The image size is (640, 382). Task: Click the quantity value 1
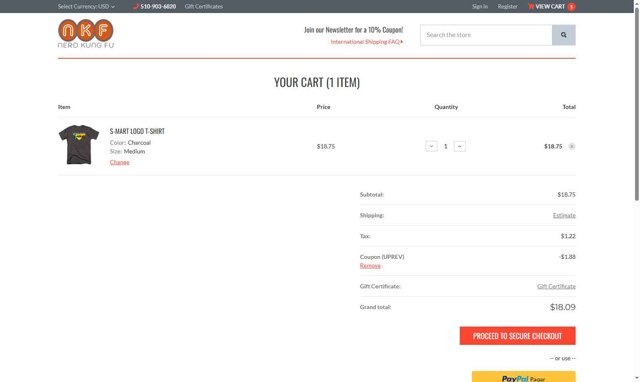click(445, 146)
